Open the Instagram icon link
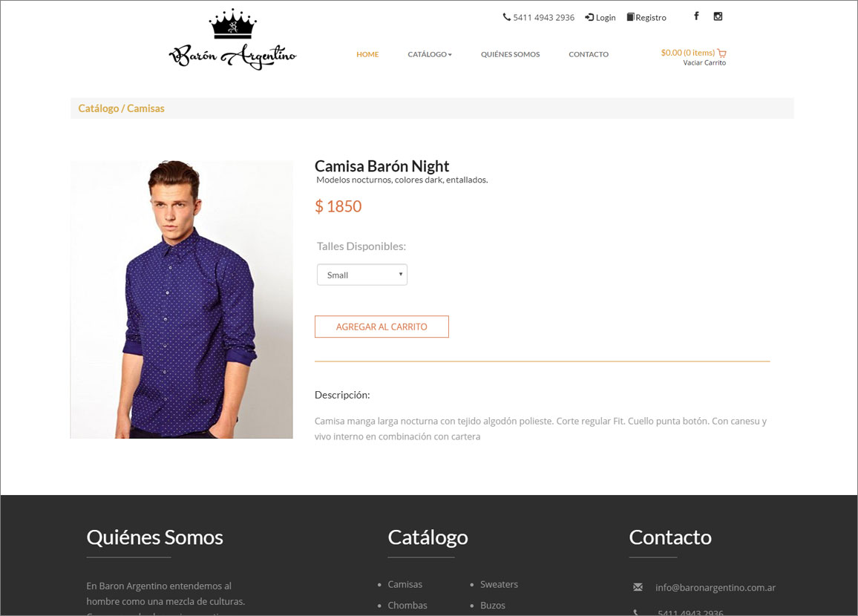This screenshot has height=616, width=858. (718, 16)
